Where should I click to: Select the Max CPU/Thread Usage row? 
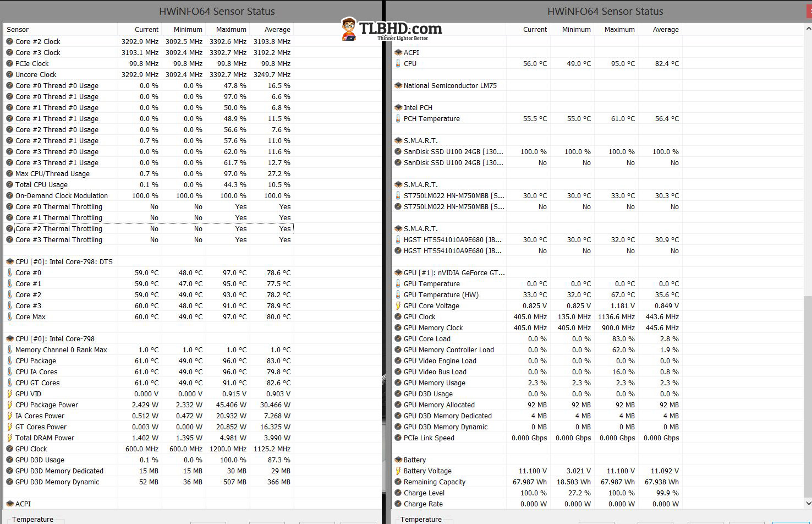click(x=149, y=173)
